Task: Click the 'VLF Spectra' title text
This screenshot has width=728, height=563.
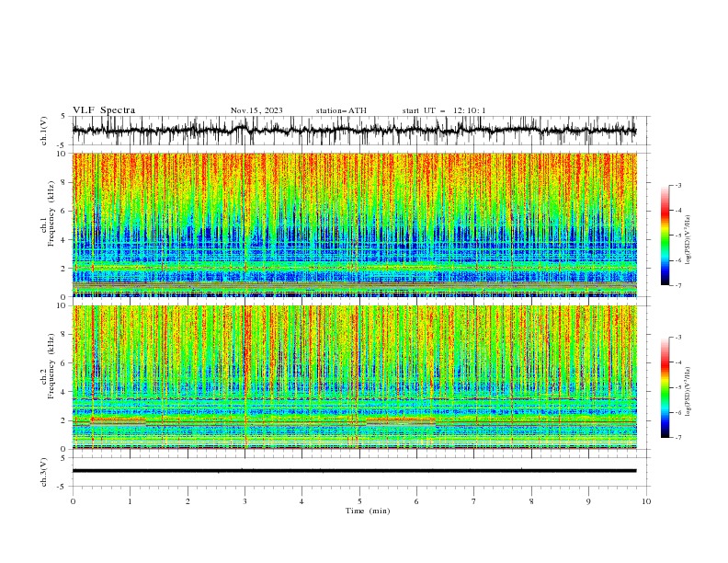Action: [x=104, y=110]
